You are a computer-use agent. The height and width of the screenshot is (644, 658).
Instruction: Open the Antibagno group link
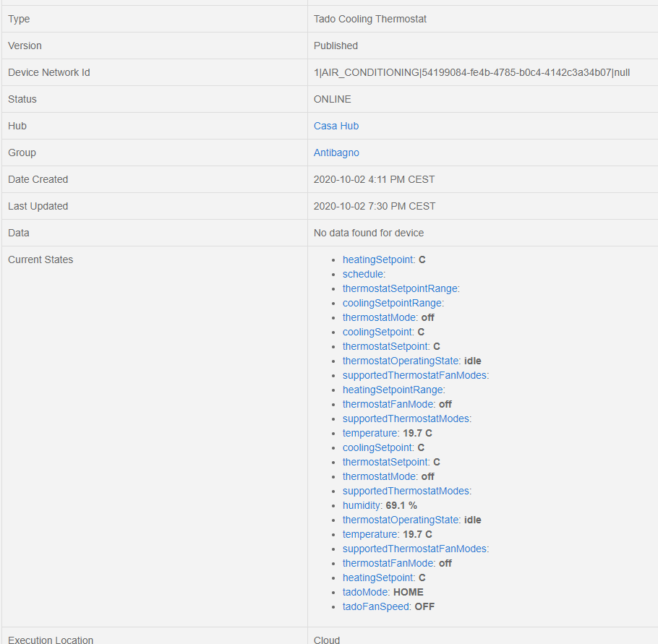336,153
